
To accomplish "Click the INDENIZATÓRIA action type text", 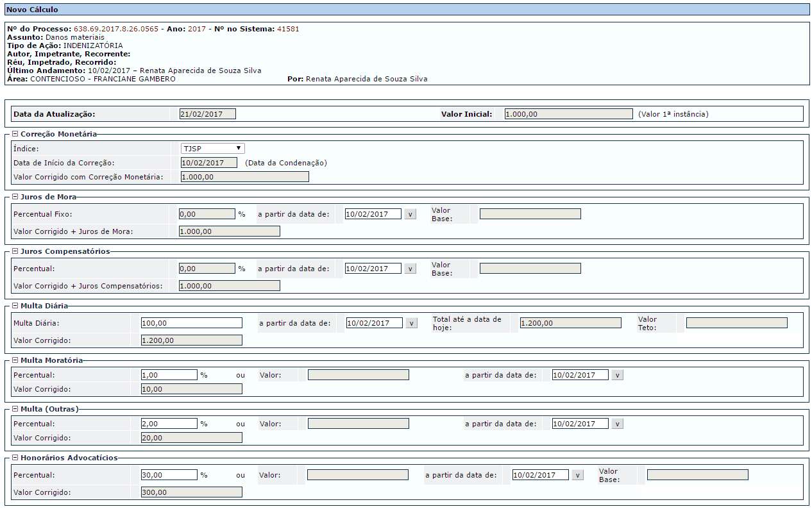I will [93, 46].
